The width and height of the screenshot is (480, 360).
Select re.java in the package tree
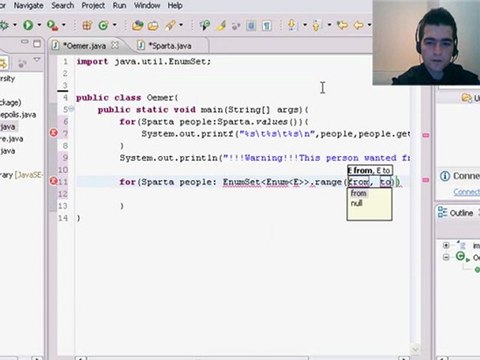point(12,139)
